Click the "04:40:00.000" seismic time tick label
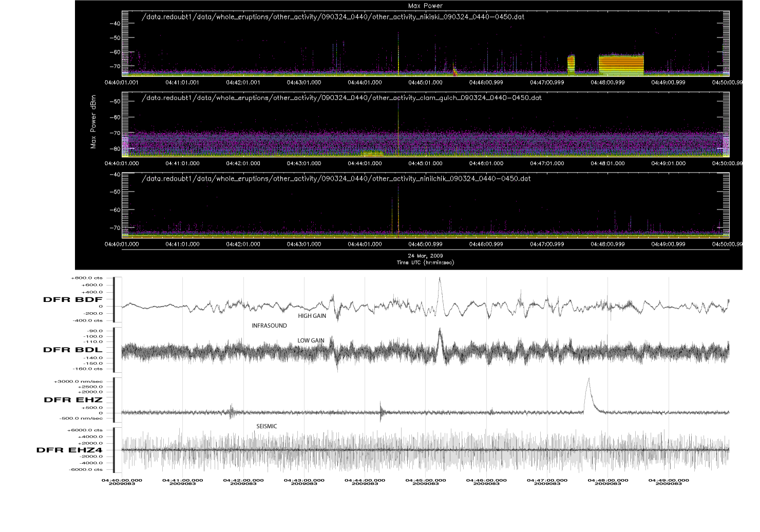 [122, 480]
